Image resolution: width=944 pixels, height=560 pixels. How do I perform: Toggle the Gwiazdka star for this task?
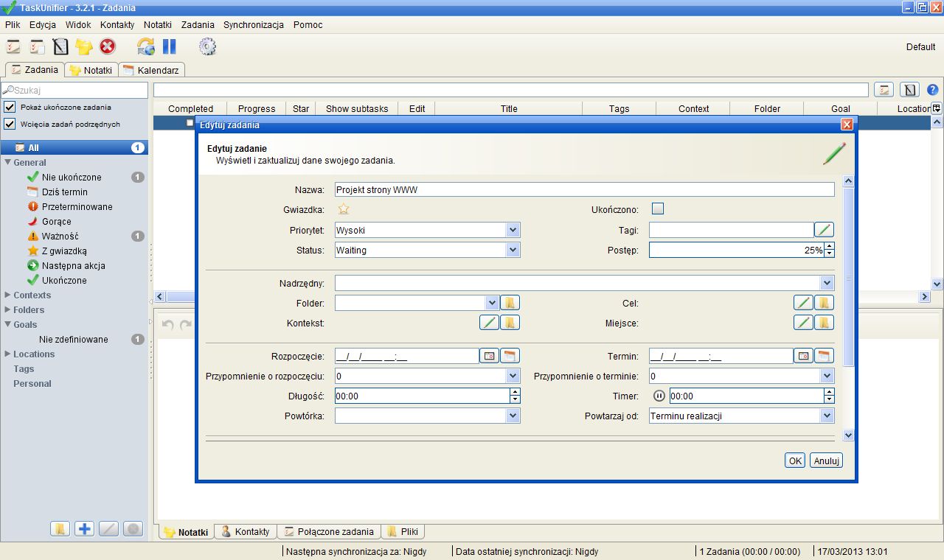tap(343, 209)
